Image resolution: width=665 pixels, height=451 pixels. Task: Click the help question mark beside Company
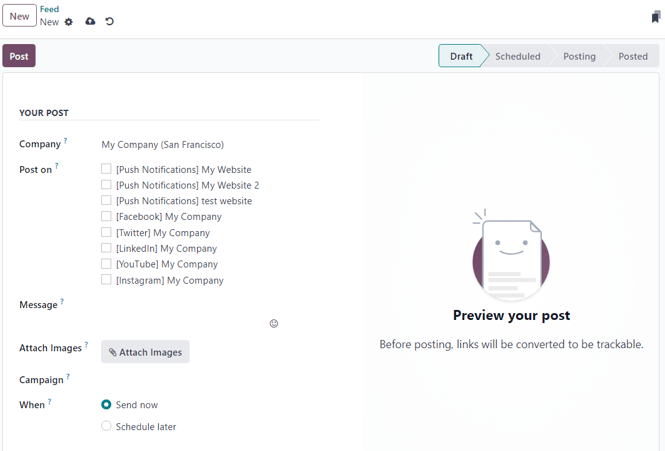(66, 142)
